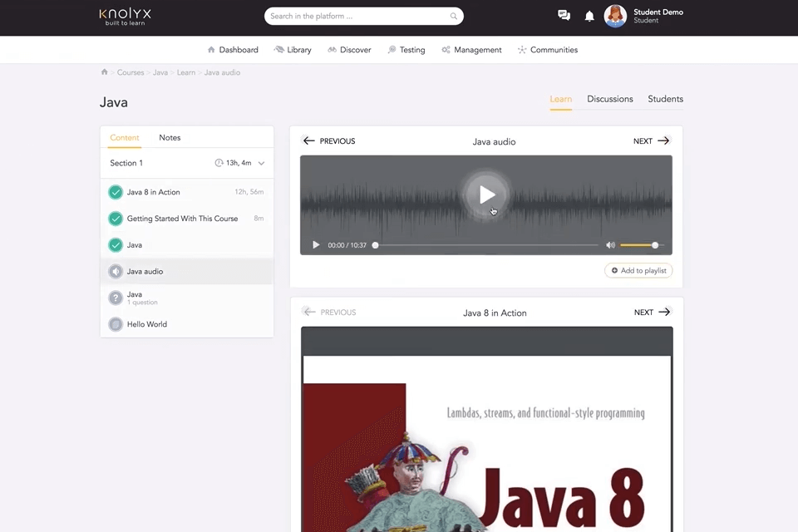Image resolution: width=798 pixels, height=532 pixels.
Task: Open the Discover menu
Action: click(x=350, y=50)
